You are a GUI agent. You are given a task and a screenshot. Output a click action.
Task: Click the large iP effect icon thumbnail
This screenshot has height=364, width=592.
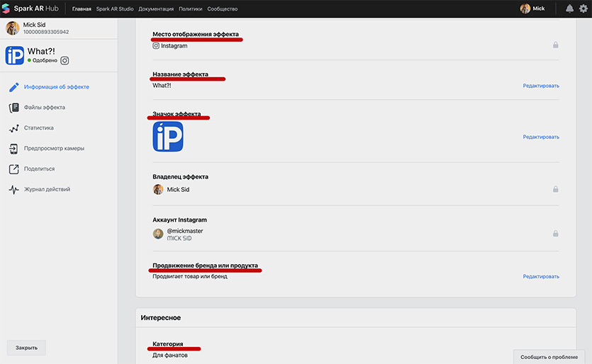[x=168, y=137]
